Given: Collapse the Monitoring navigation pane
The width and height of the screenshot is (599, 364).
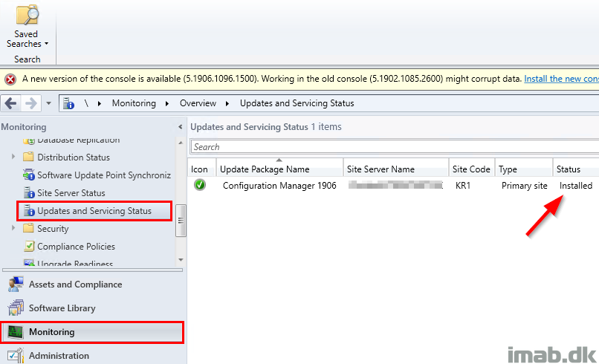Looking at the screenshot, I should (x=181, y=127).
